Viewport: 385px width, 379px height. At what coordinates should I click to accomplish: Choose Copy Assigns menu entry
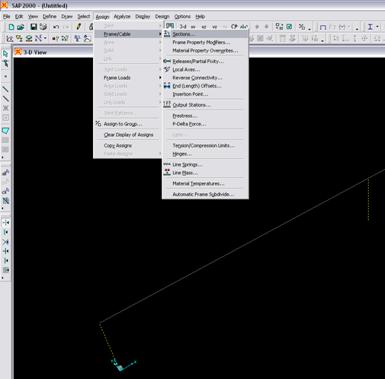[x=128, y=146]
